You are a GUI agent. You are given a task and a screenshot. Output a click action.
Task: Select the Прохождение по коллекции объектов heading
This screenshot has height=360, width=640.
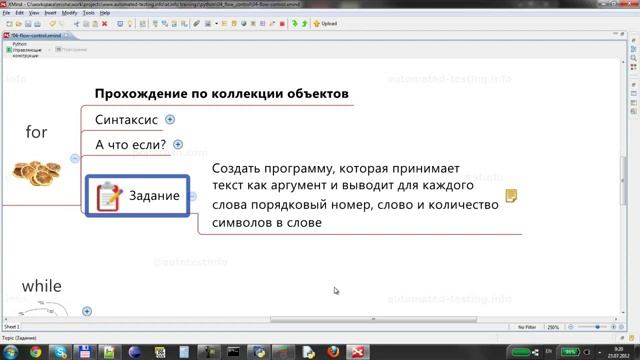222,93
